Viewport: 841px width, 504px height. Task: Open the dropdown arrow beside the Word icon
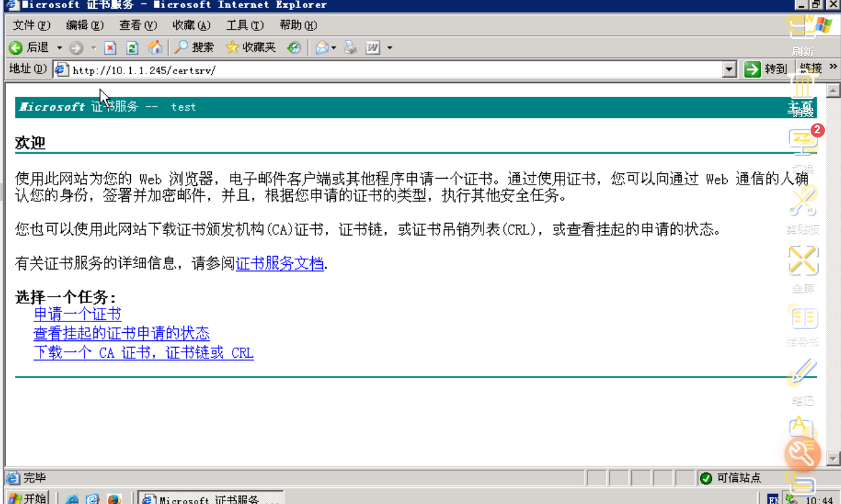tap(389, 48)
